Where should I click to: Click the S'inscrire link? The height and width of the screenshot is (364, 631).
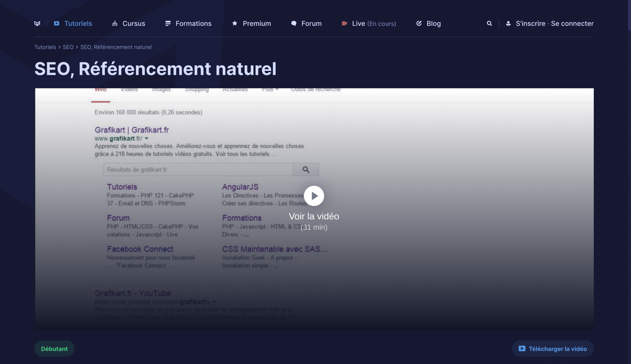[x=530, y=23]
